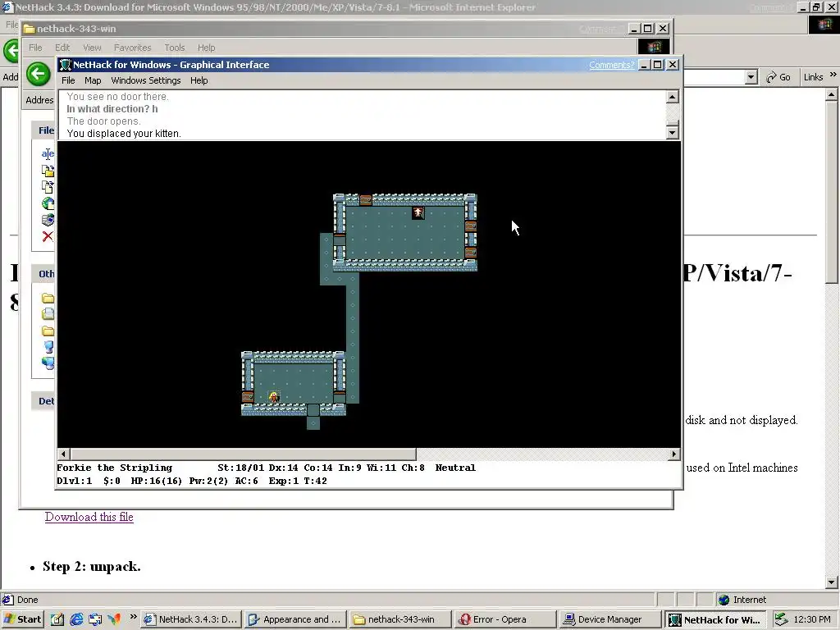Viewport: 840px width, 630px height.
Task: Click the first quick launch icon beside Start
Action: click(x=57, y=619)
